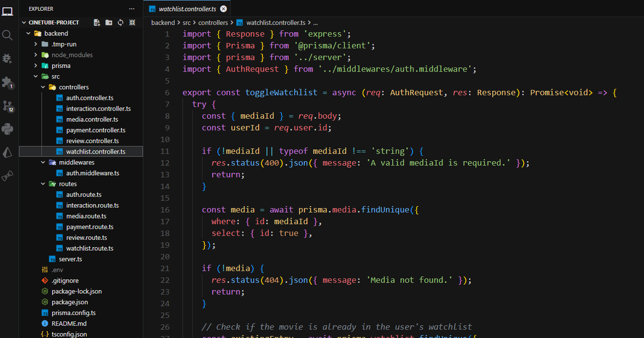Click the toggleWatchlist function name in code

[x=281, y=92]
